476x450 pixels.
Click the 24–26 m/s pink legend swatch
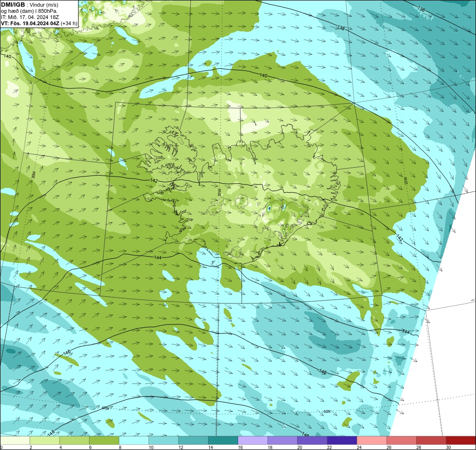pyautogui.click(x=372, y=440)
